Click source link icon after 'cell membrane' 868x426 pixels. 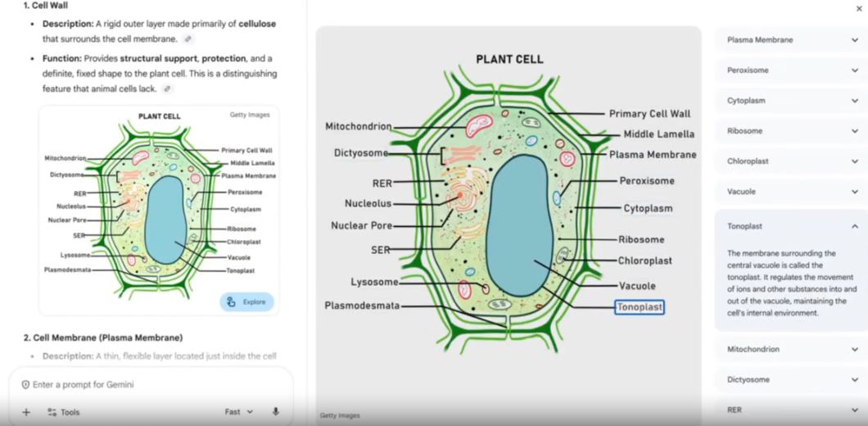pos(188,39)
